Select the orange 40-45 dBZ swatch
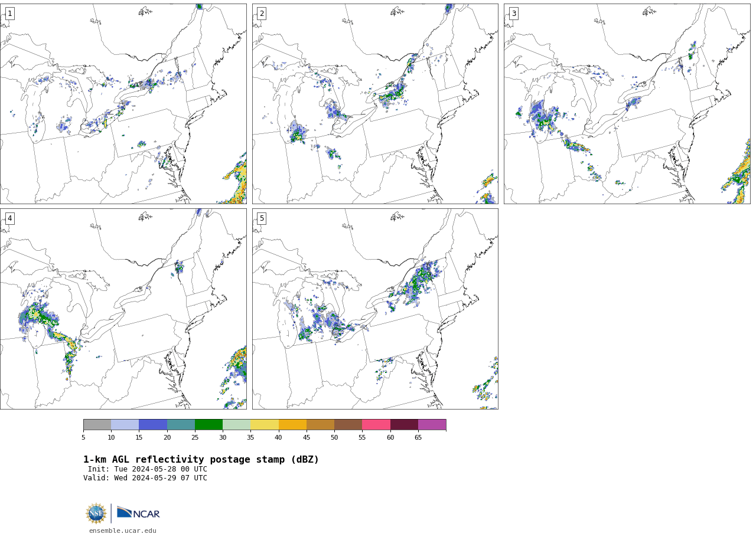The image size is (756, 537). click(x=292, y=425)
